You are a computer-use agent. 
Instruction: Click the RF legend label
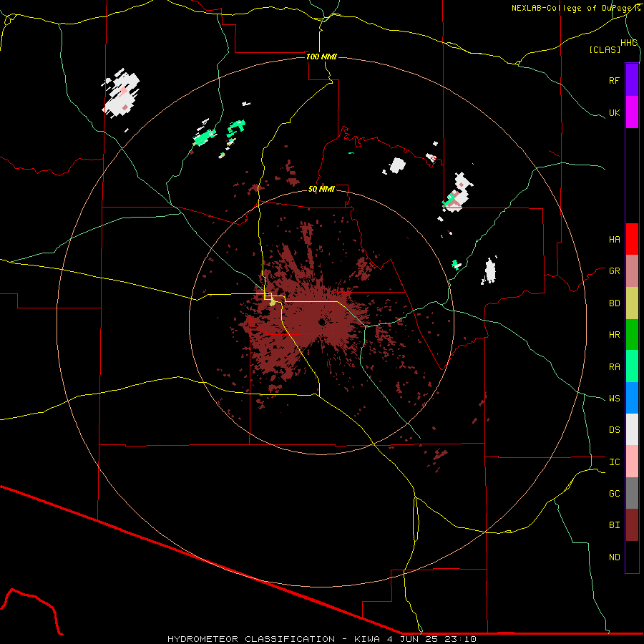click(614, 80)
